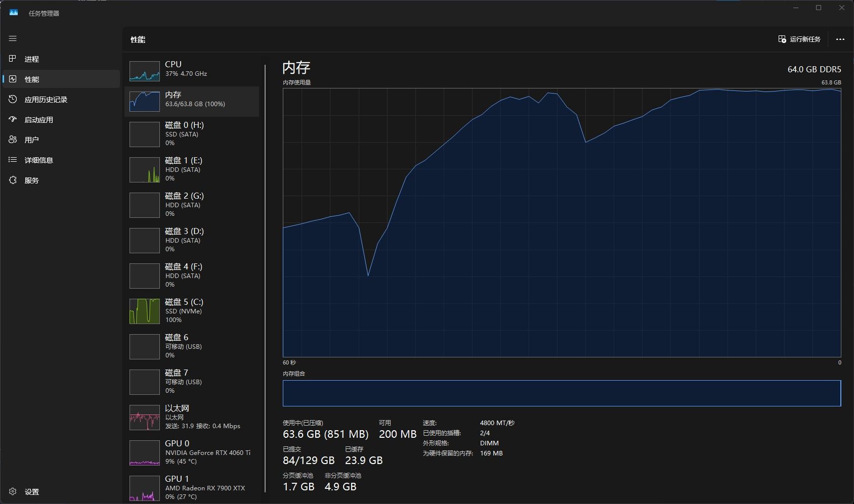Select 磁盘 5 (C:) NVMe entry

click(192, 311)
